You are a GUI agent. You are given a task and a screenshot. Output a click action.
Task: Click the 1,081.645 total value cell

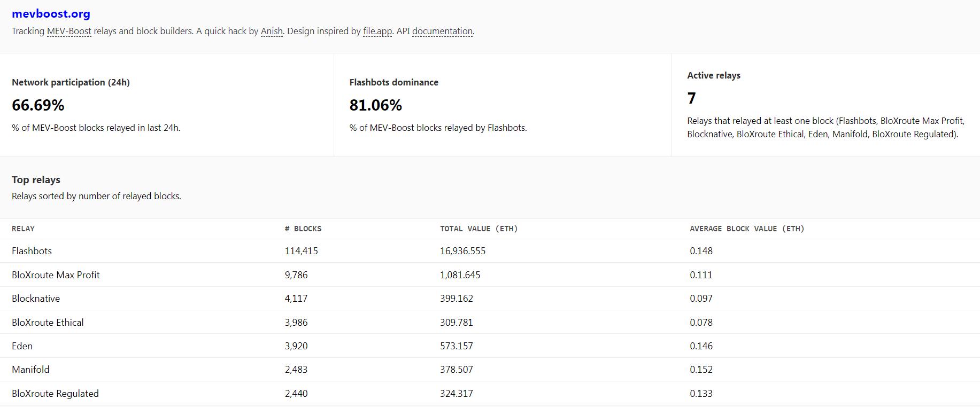click(x=460, y=275)
